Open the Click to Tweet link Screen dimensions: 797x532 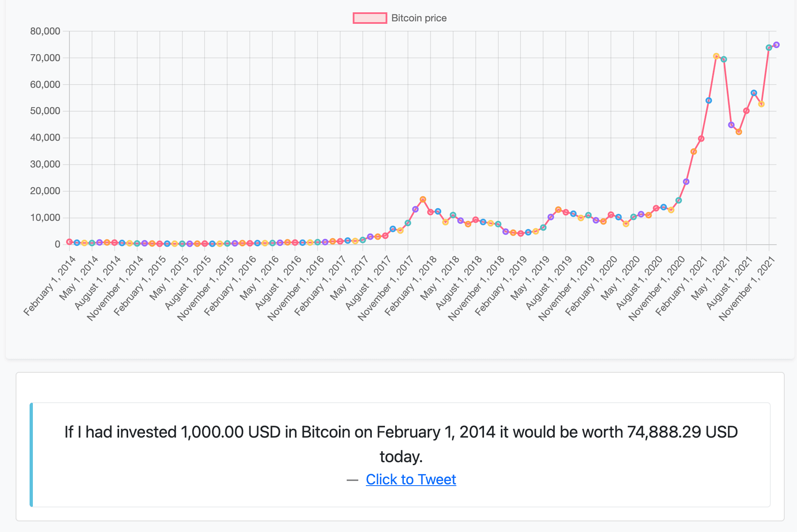tap(411, 479)
